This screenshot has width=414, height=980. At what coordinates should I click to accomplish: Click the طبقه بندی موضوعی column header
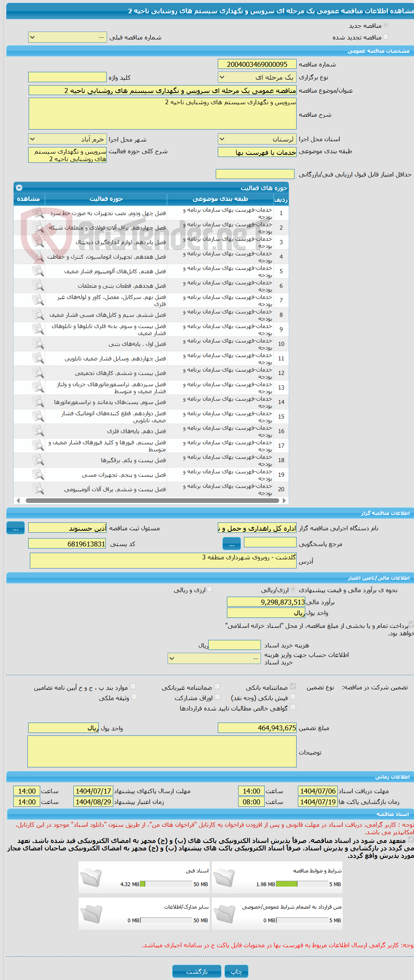click(x=220, y=199)
